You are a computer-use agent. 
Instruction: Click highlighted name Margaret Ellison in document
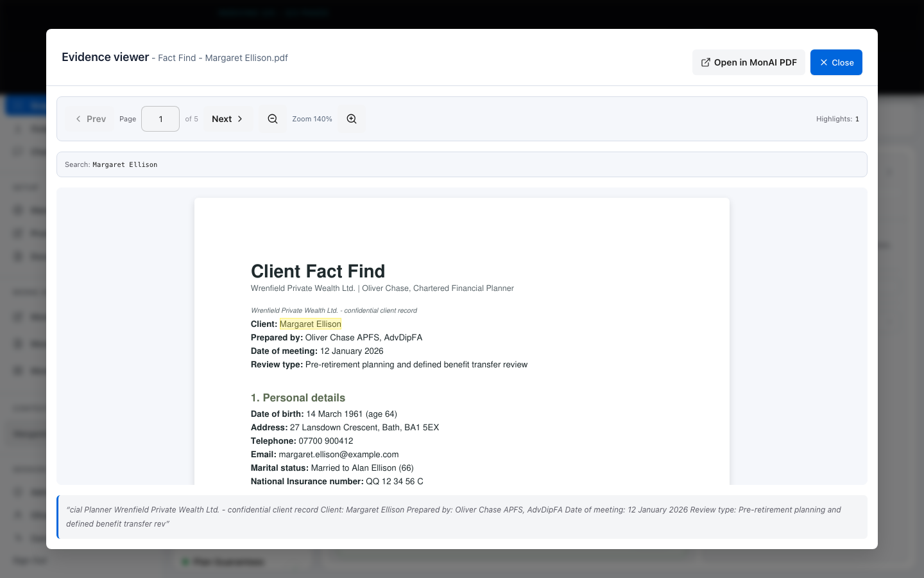(311, 324)
